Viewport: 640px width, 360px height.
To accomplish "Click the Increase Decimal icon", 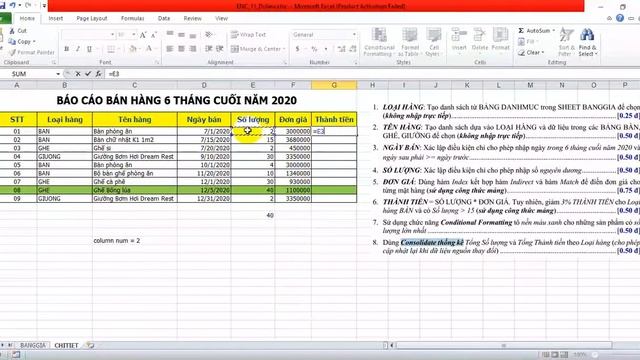I will [x=342, y=49].
